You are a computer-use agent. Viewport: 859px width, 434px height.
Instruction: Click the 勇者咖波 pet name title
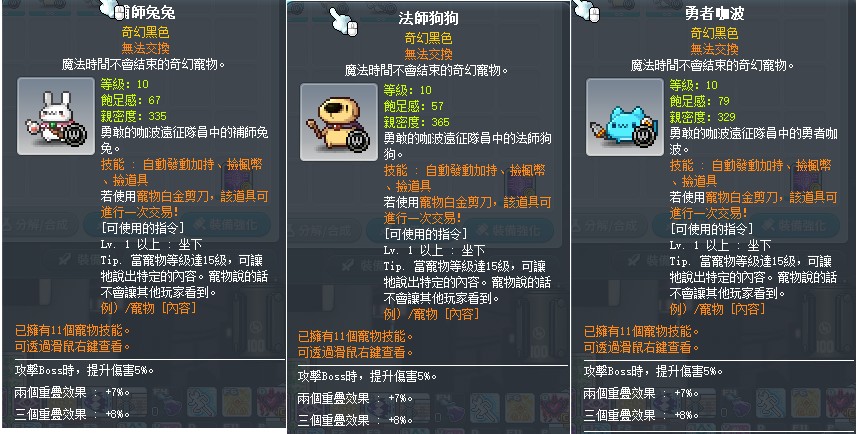(x=714, y=13)
